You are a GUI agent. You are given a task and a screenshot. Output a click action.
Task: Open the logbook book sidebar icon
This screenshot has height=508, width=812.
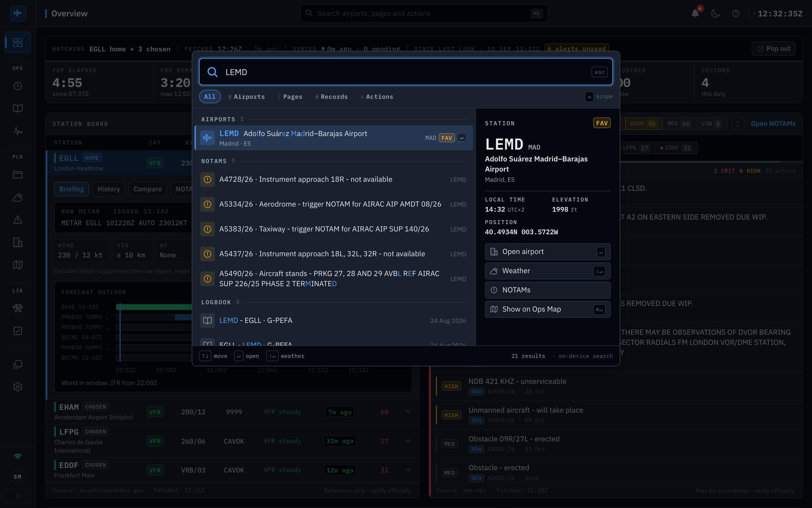click(x=18, y=108)
